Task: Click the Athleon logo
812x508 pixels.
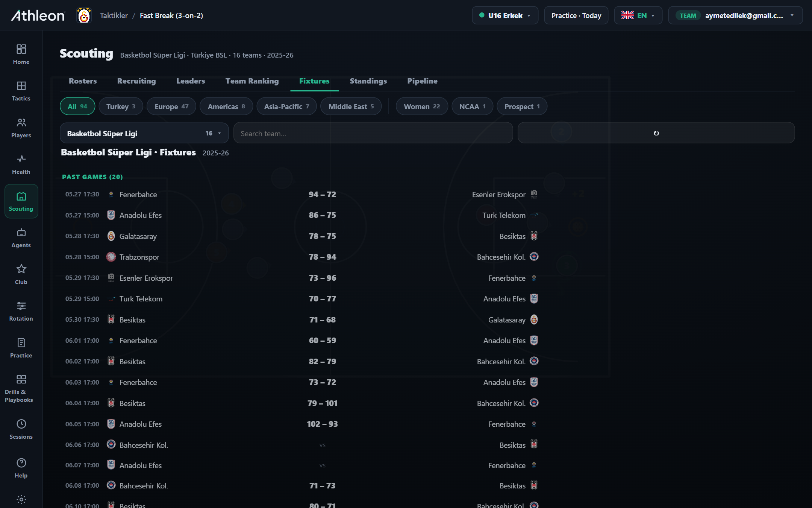Action: pos(38,15)
